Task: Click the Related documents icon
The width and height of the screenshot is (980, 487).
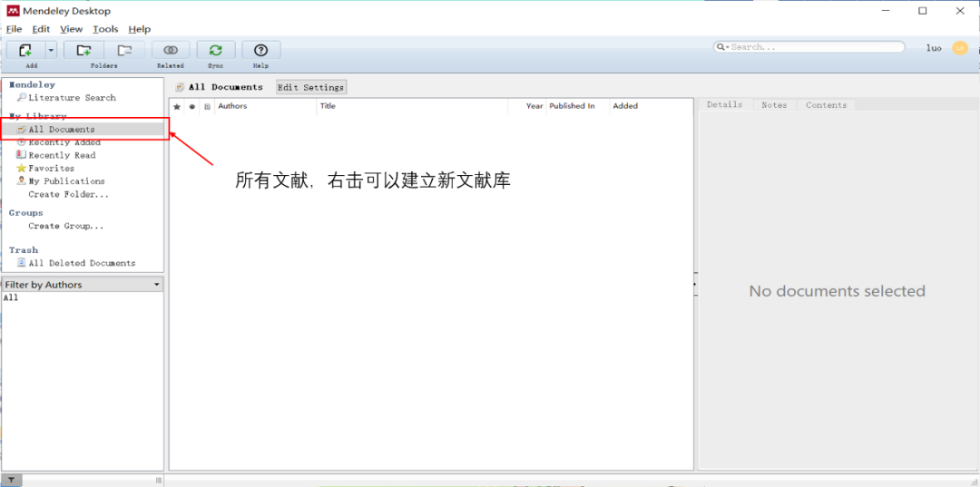Action: coord(171,50)
